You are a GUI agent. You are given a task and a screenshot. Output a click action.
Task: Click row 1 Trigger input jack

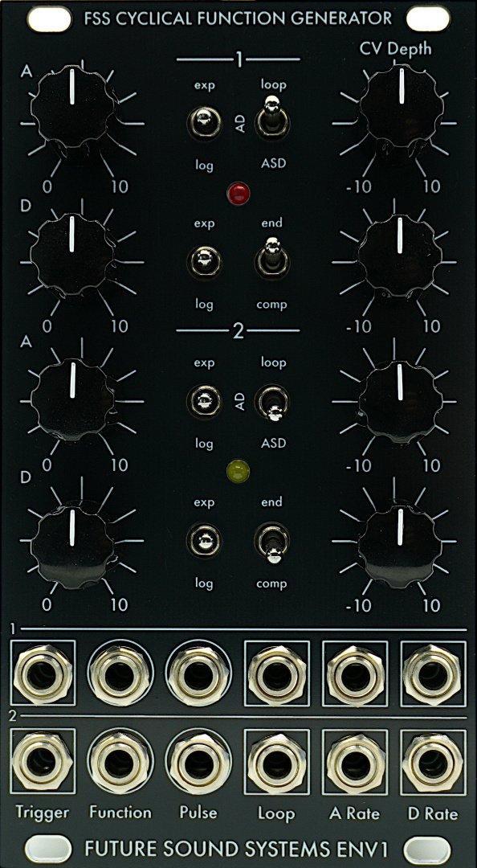point(43,674)
